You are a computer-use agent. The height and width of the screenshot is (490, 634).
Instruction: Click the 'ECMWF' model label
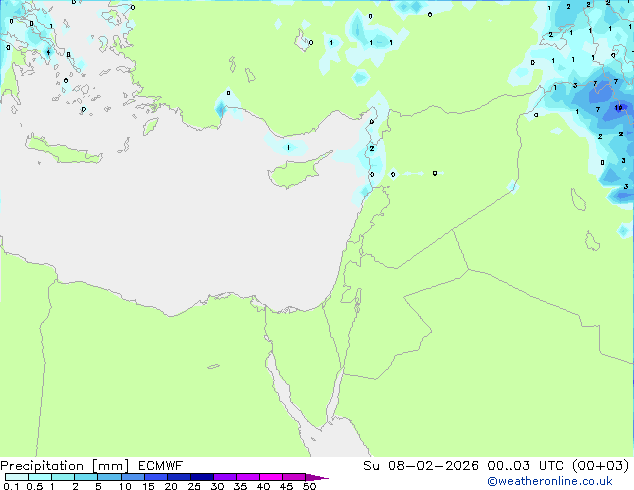pos(161,466)
